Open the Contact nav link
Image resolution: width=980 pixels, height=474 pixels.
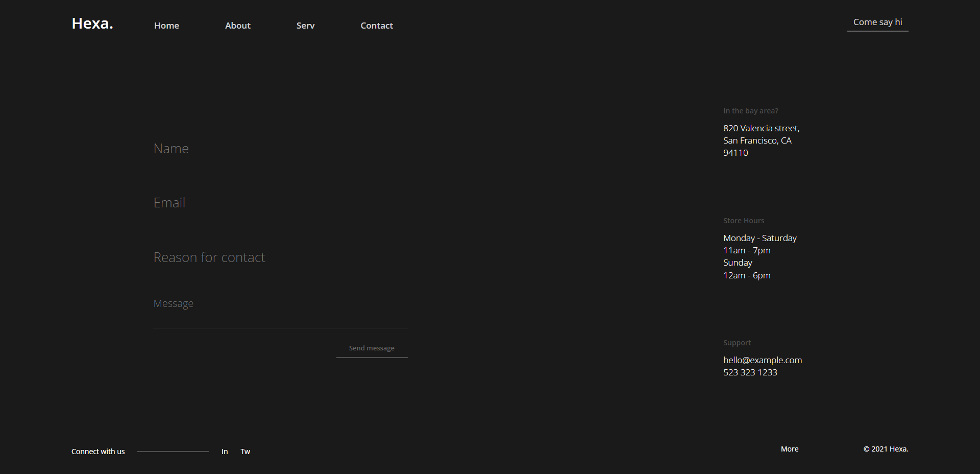click(377, 26)
